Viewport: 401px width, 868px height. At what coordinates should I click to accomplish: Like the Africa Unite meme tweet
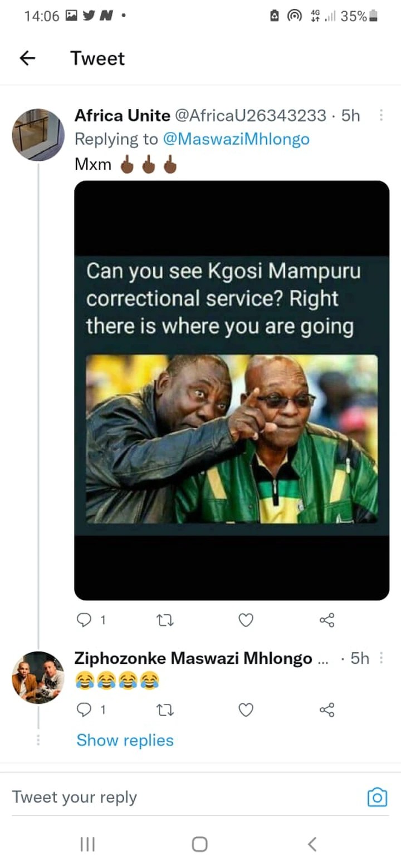point(246,620)
